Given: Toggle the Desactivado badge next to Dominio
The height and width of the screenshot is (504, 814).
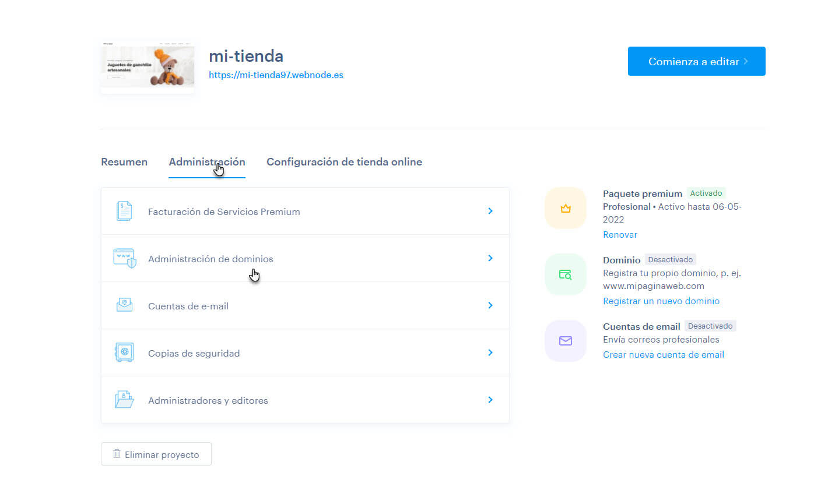Looking at the screenshot, I should (669, 259).
